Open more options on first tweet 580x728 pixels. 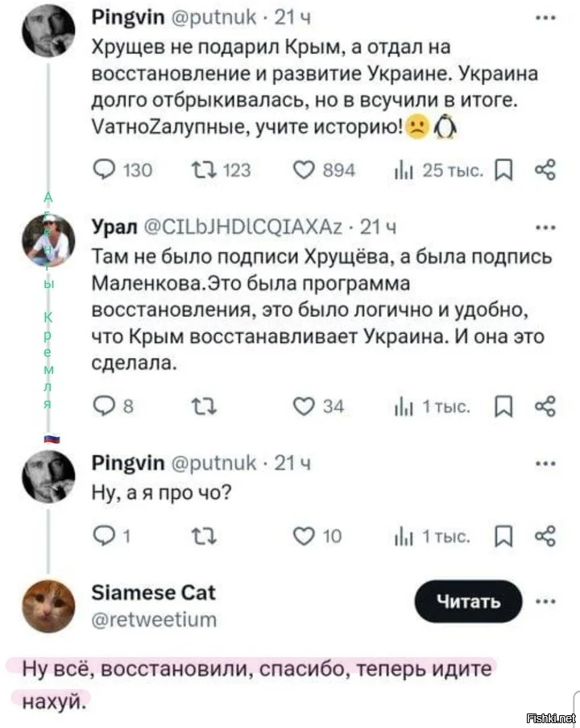click(x=545, y=17)
